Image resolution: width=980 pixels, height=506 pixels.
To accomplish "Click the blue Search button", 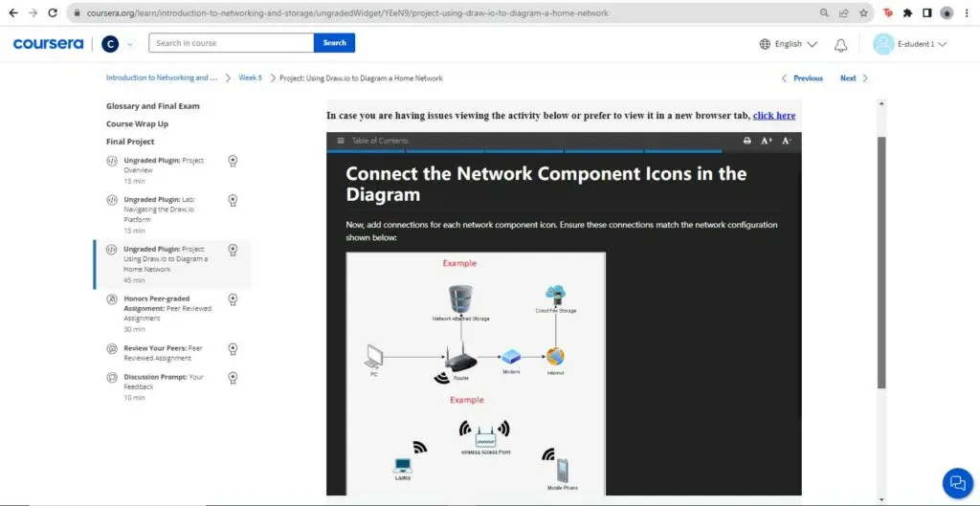I will click(x=334, y=43).
